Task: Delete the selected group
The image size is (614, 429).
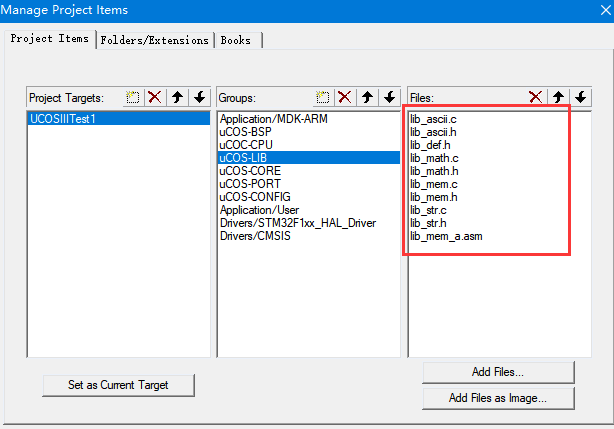Action: [345, 97]
